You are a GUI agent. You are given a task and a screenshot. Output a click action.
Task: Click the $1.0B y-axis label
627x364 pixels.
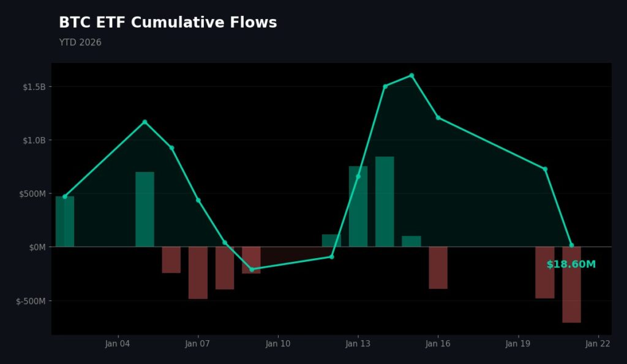[34, 140]
